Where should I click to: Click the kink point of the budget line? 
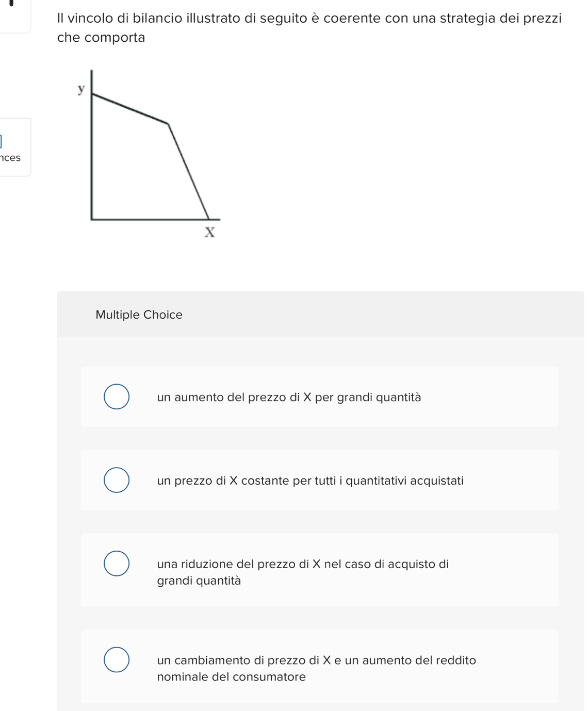(168, 124)
